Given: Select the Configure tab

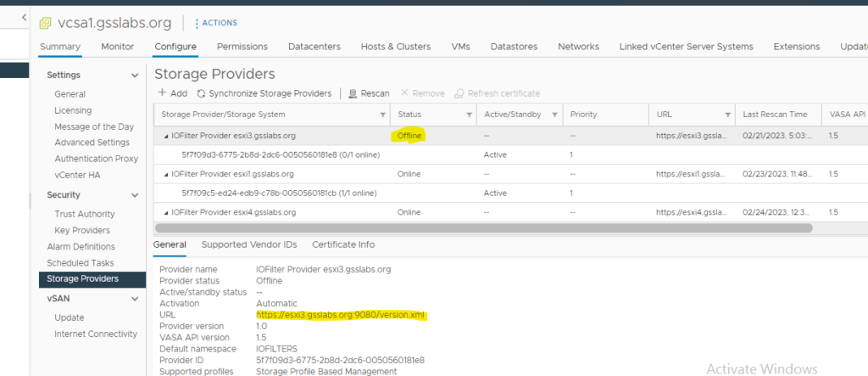Looking at the screenshot, I should (175, 47).
